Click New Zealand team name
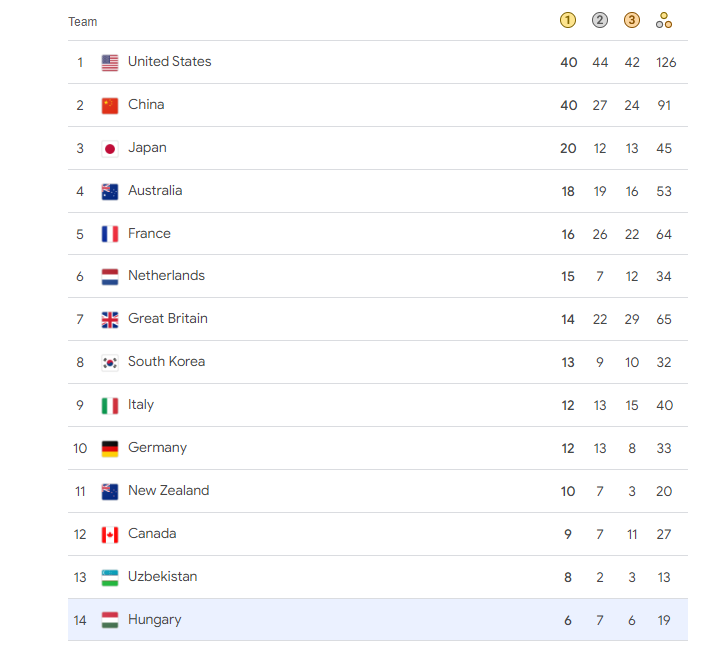Screen dimensions: 727x652 point(168,491)
